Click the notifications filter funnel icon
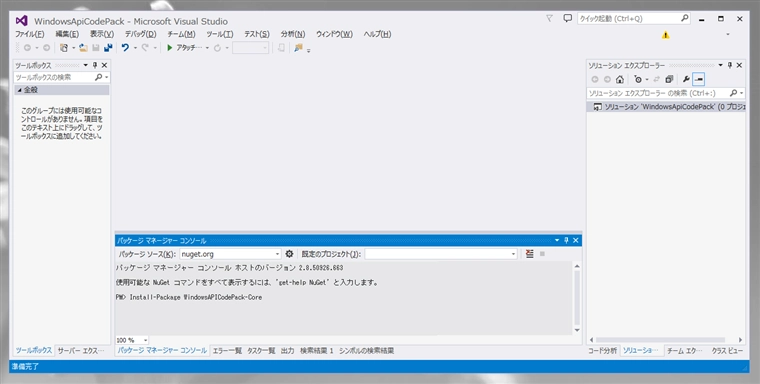 coord(549,18)
